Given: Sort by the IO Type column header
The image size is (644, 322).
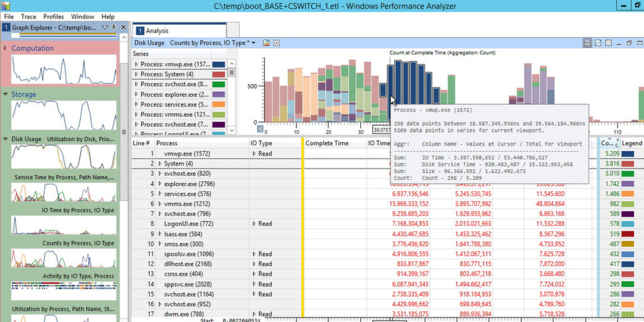Looking at the screenshot, I should 275,143.
